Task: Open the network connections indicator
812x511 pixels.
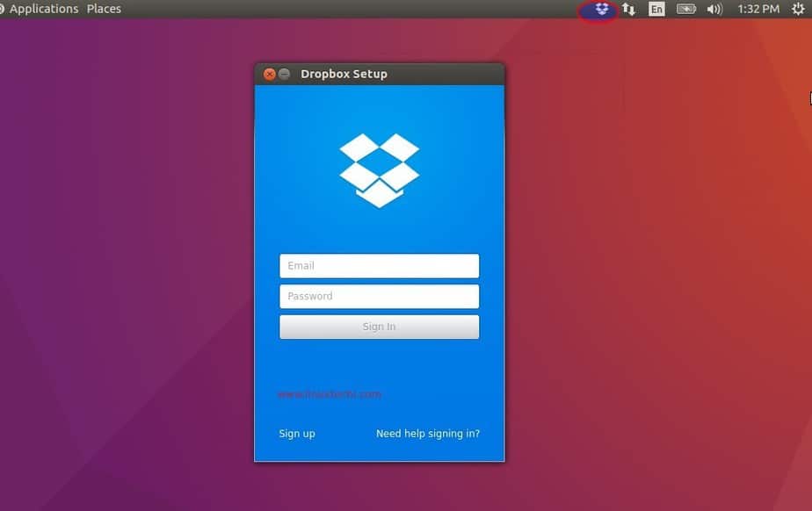Action: coord(628,10)
